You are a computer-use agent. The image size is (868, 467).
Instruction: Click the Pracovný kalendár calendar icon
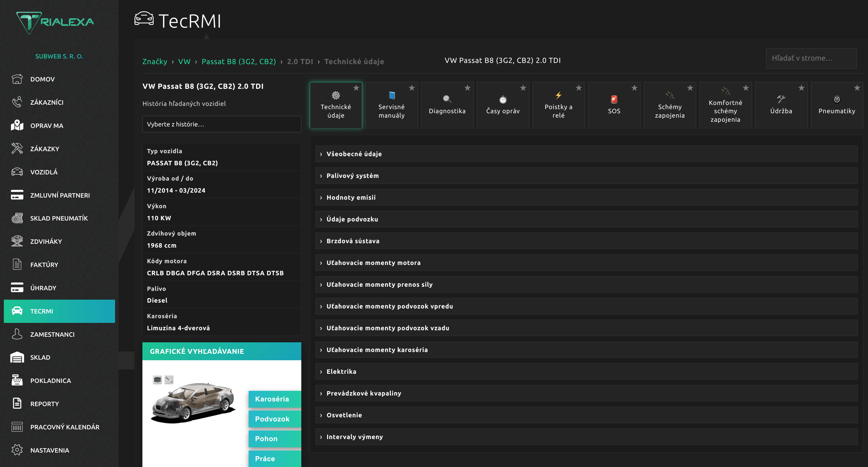(17, 427)
